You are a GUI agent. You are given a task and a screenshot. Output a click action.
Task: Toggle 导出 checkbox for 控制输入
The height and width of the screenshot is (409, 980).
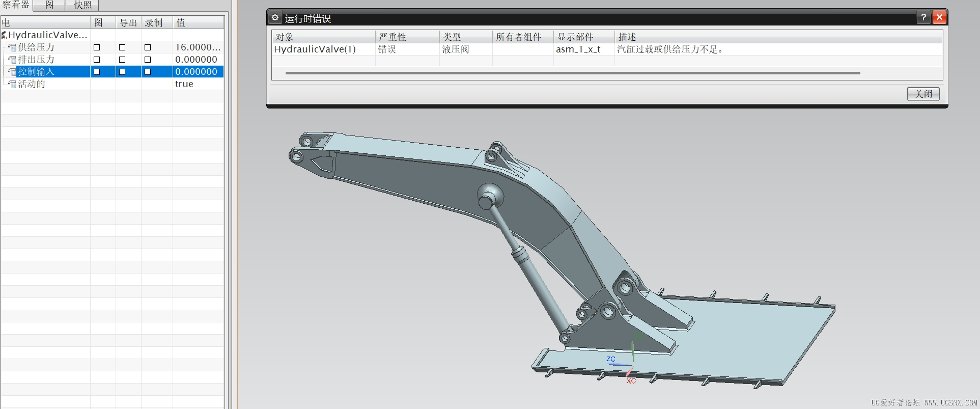pyautogui.click(x=122, y=72)
